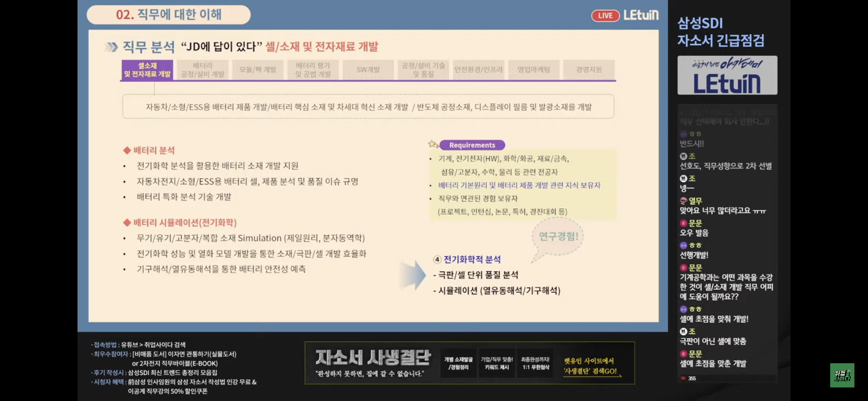This screenshot has width=868, height=401.
Task: Click the 연구경험! speech bubble
Action: 558,236
